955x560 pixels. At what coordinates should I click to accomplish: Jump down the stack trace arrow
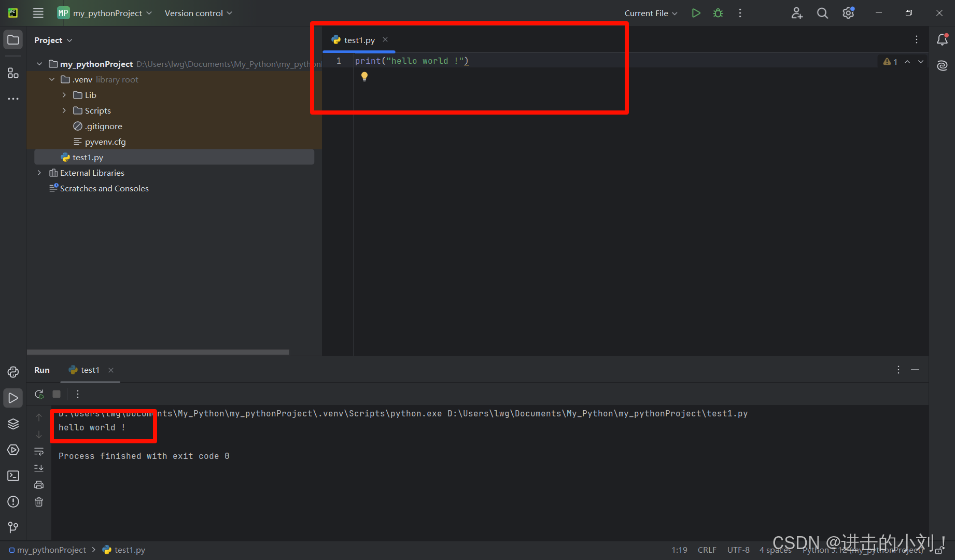point(39,435)
